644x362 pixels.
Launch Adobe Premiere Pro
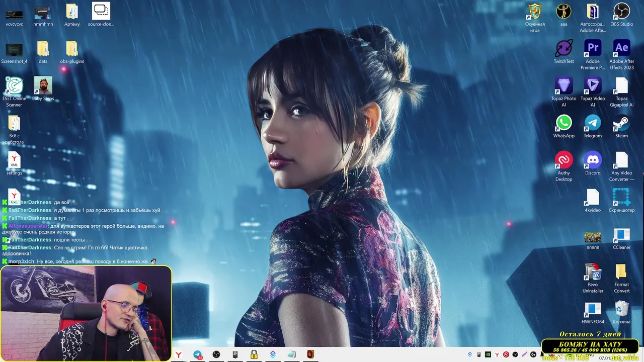pyautogui.click(x=593, y=55)
